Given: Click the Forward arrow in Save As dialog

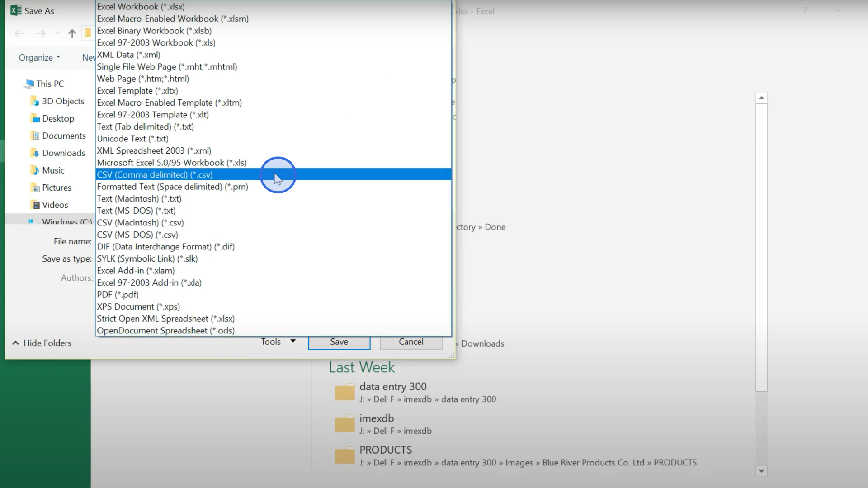Looking at the screenshot, I should pos(41,33).
